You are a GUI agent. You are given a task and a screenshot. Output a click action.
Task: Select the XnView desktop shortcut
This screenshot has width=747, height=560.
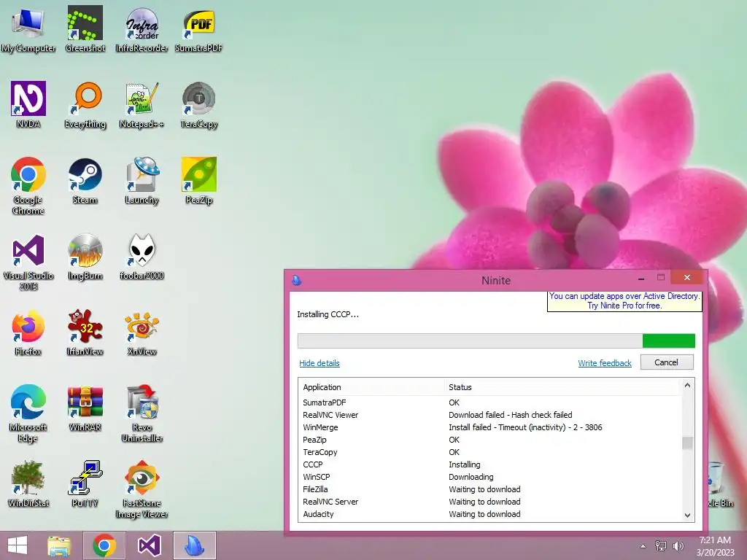142,332
